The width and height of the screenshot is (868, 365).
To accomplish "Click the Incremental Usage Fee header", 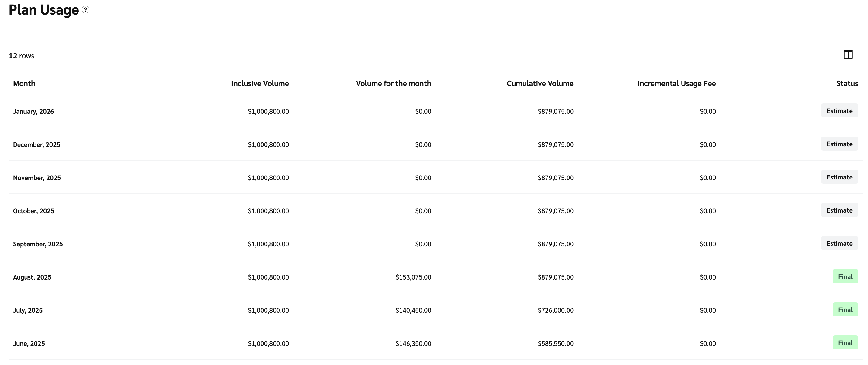I will point(676,83).
